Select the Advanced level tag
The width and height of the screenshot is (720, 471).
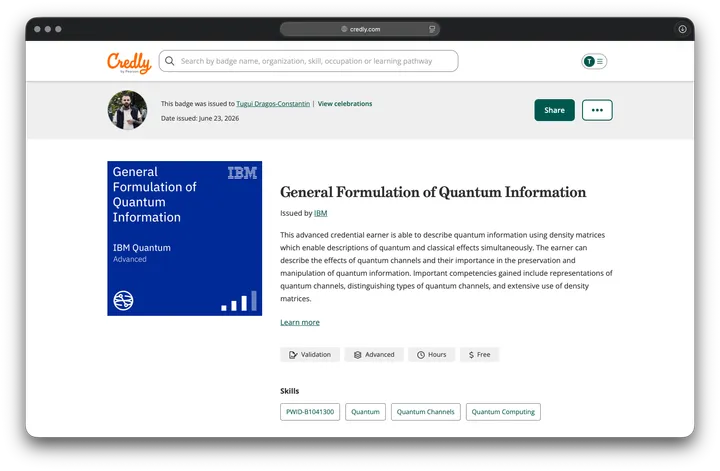tap(374, 354)
